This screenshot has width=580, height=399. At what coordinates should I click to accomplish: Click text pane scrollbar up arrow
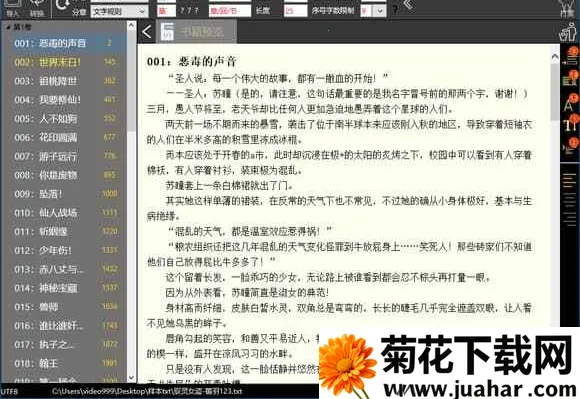click(555, 57)
